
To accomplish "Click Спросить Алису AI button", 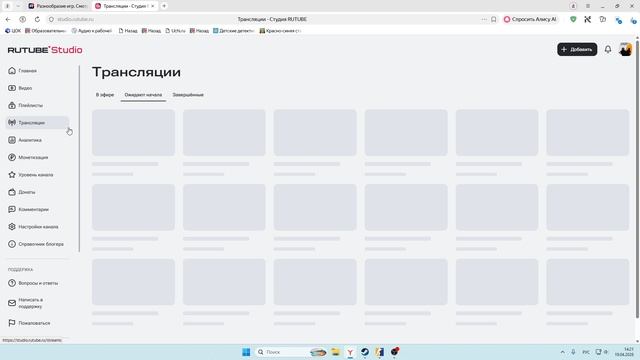I will tap(530, 19).
